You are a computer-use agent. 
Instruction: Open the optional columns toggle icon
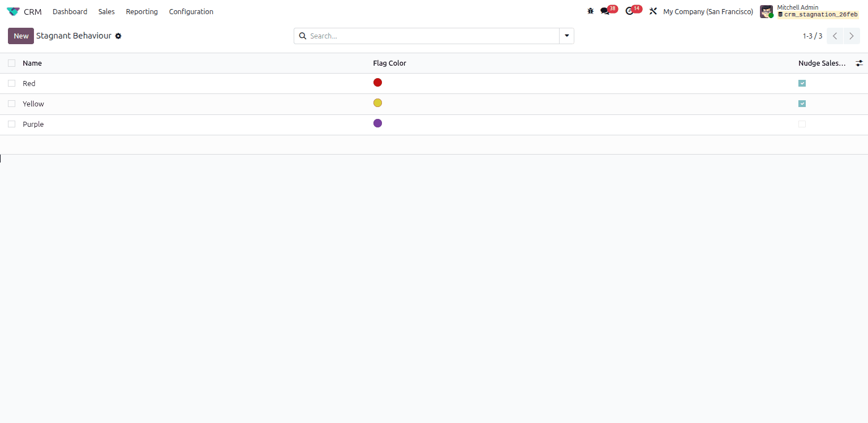click(860, 63)
